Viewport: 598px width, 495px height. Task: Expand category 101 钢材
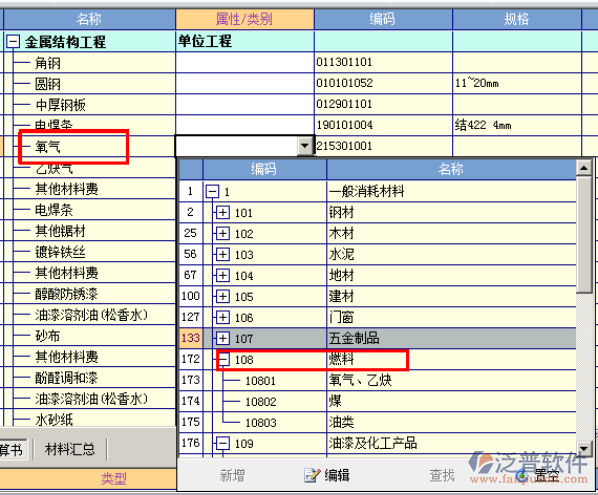point(222,212)
